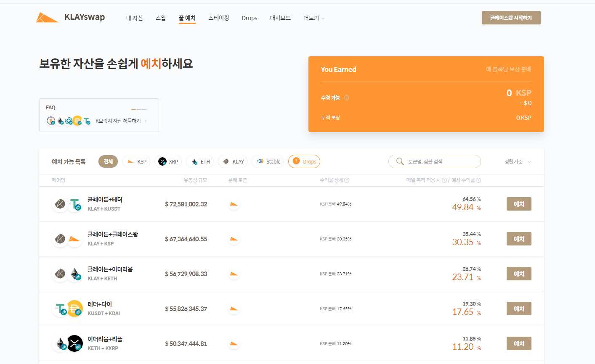Open the 스테이킹 menu item
595x364 pixels.
pyautogui.click(x=219, y=18)
